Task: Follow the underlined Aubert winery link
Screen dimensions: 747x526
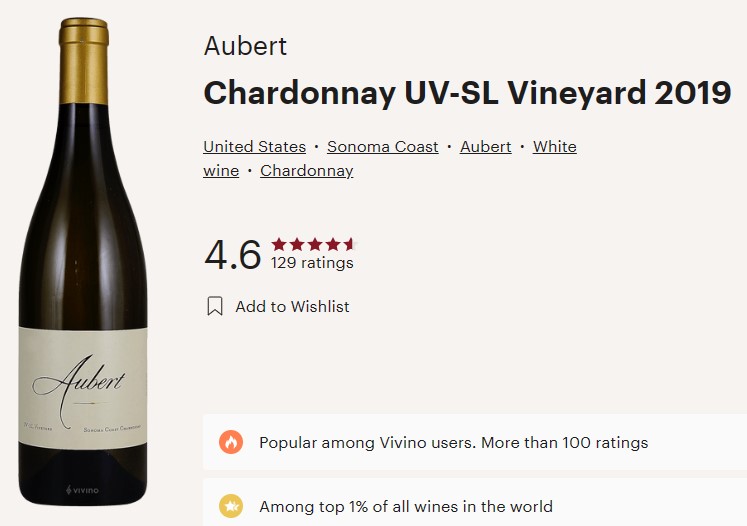Action: (x=485, y=147)
